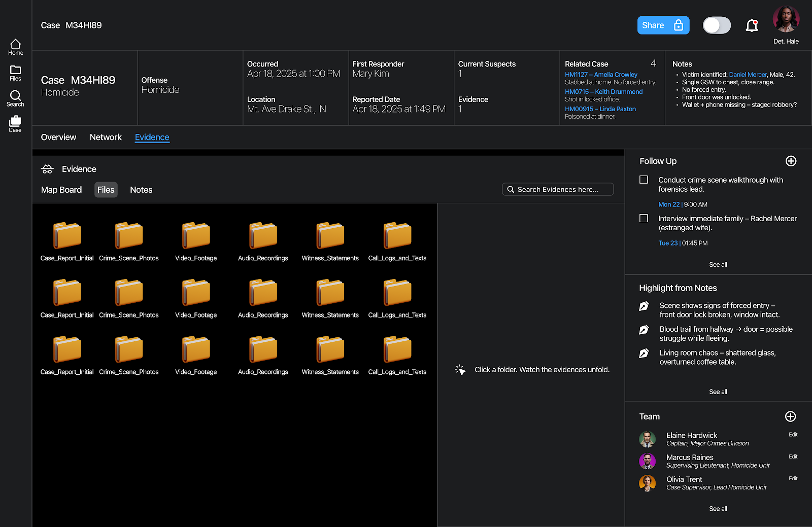This screenshot has width=812, height=527.
Task: Check the crime scene walkthrough task
Action: (x=644, y=180)
